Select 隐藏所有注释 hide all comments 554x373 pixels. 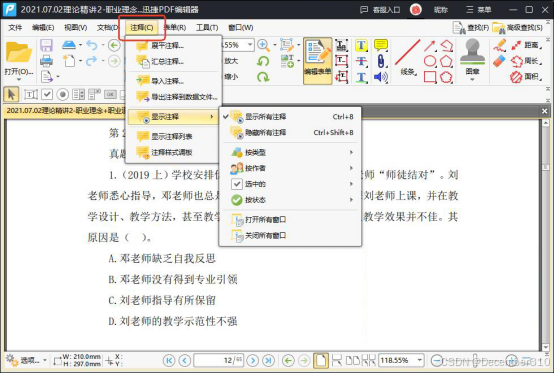289,132
